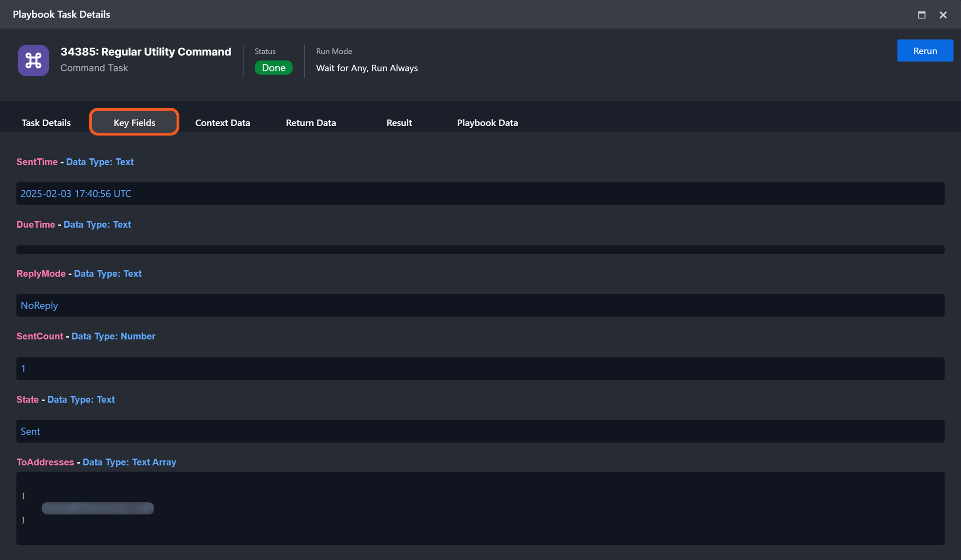This screenshot has width=961, height=560.
Task: Click the SentCount value field showing 1
Action: coord(23,369)
